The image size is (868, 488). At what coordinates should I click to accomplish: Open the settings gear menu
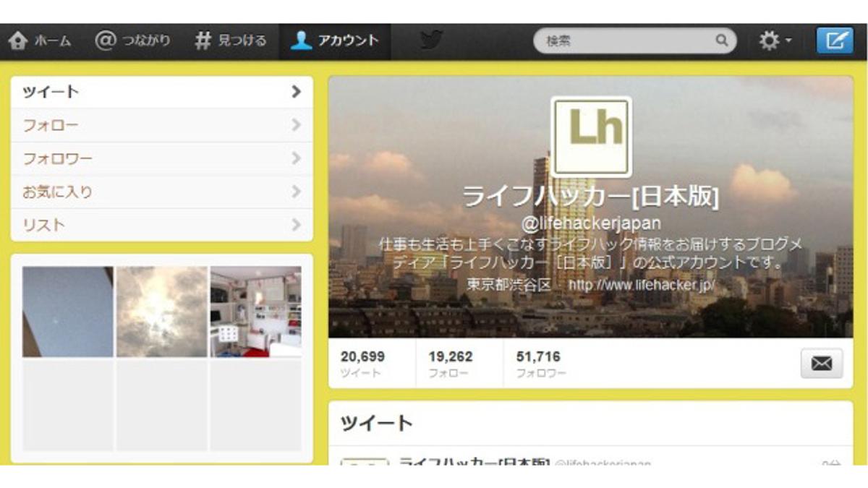point(775,41)
